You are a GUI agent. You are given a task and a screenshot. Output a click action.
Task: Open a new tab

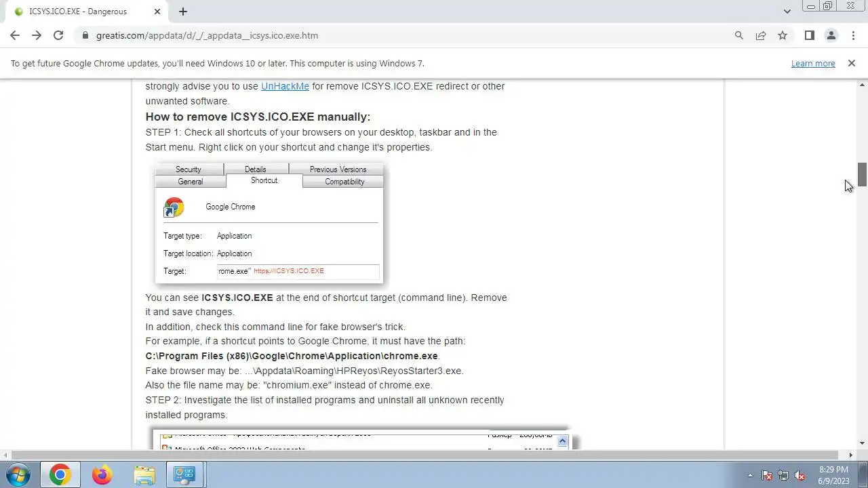click(183, 12)
